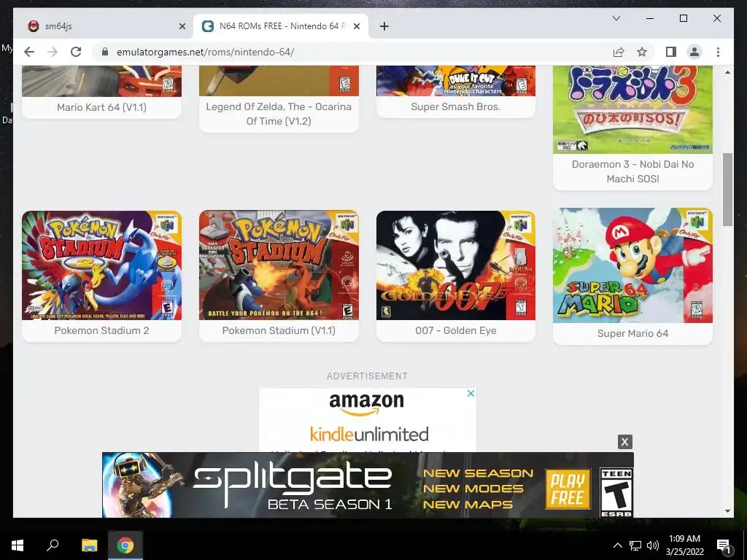This screenshot has width=747, height=560.
Task: Open Super Mario 64 cover art
Action: point(632,265)
